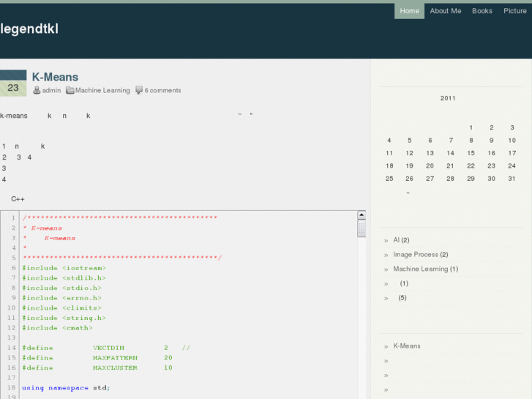The height and width of the screenshot is (399, 532).
Task: Open K-Means in the sidebar posts list
Action: (407, 346)
